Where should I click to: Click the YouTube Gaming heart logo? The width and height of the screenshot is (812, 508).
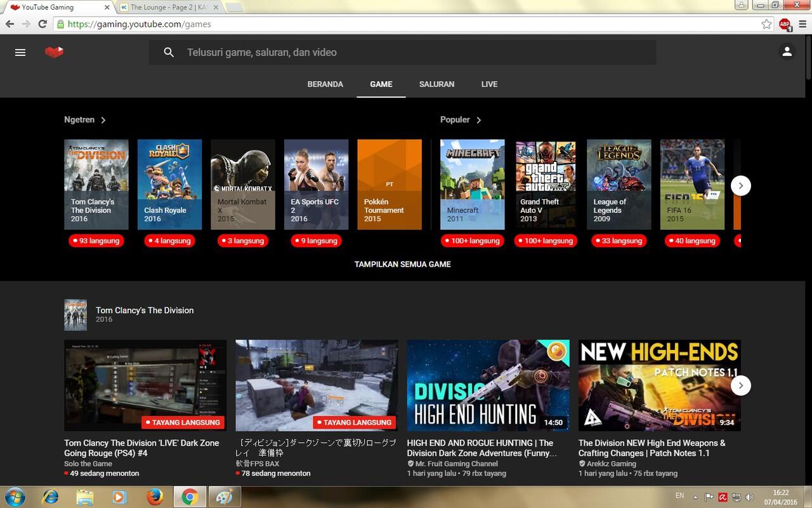pyautogui.click(x=54, y=52)
